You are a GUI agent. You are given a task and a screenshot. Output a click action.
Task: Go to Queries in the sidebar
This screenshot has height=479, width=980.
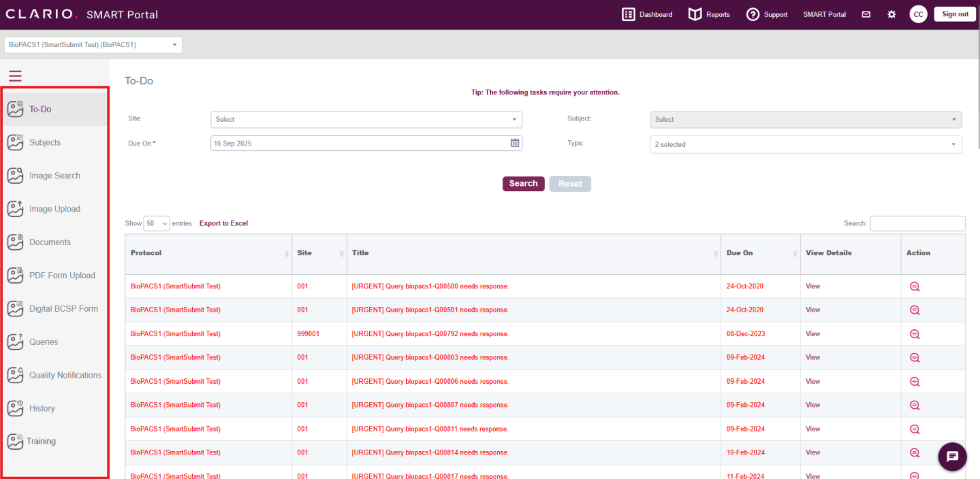(44, 342)
